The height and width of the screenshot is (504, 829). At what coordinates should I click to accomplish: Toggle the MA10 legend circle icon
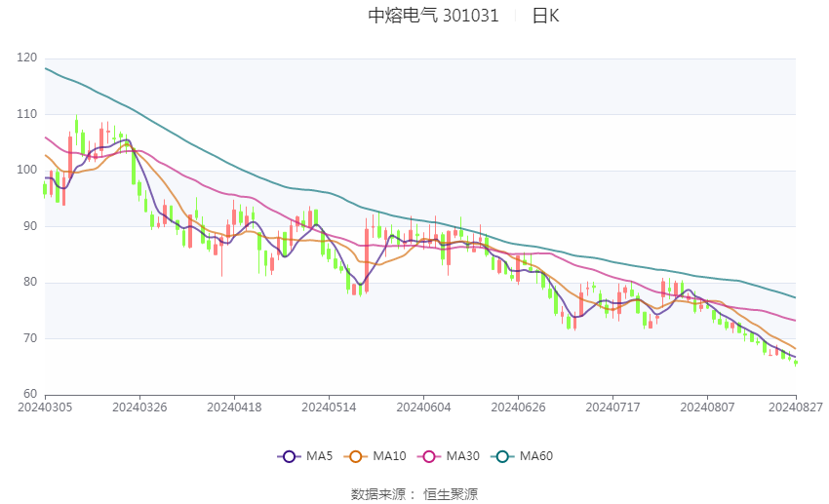point(355,456)
